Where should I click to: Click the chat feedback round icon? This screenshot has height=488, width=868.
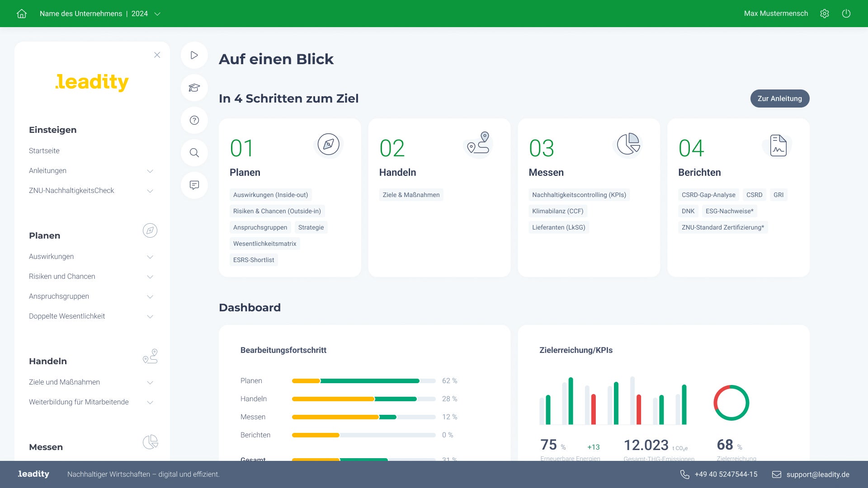click(194, 185)
